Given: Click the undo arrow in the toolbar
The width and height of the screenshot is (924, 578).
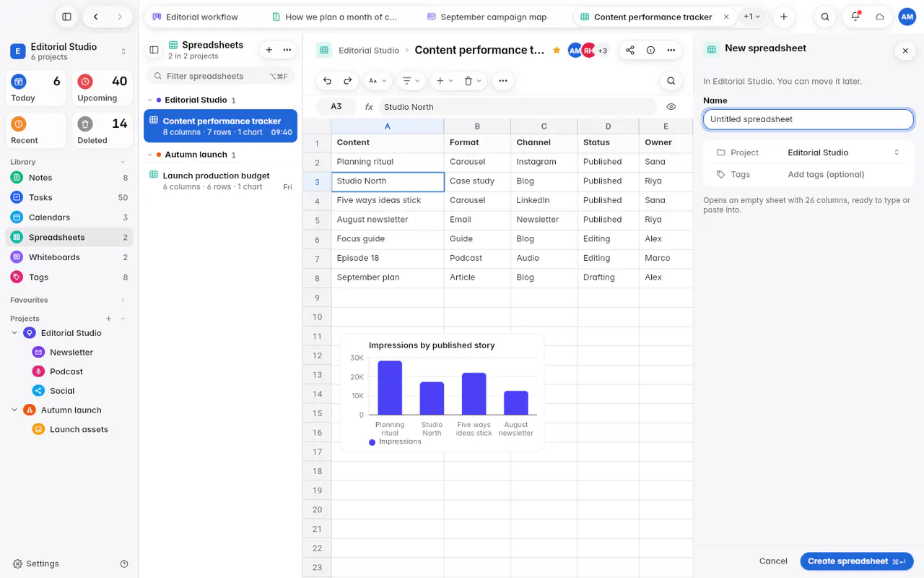Looking at the screenshot, I should [x=328, y=81].
